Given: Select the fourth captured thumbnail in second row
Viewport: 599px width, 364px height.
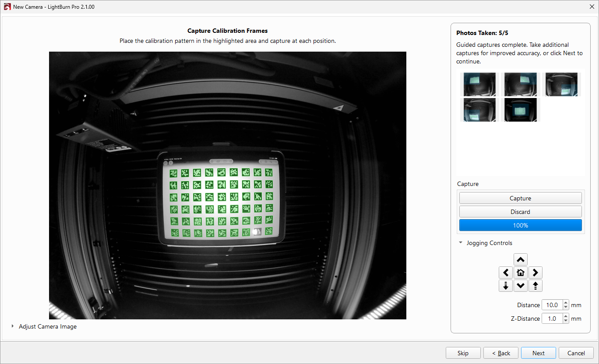Looking at the screenshot, I should click(x=480, y=110).
